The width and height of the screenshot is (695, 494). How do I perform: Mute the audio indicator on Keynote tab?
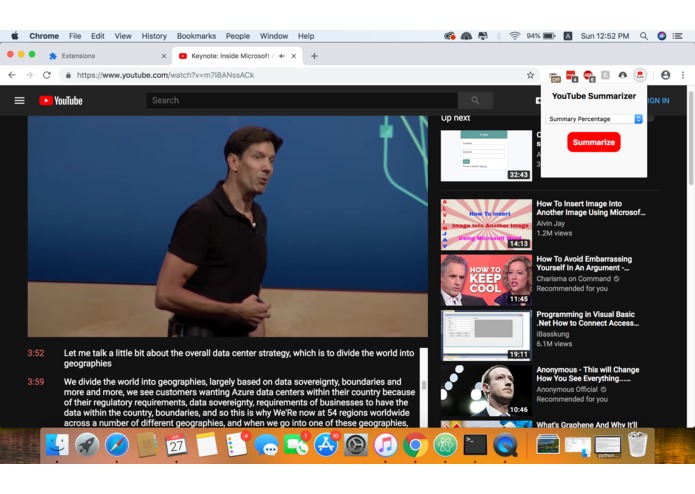pos(282,56)
